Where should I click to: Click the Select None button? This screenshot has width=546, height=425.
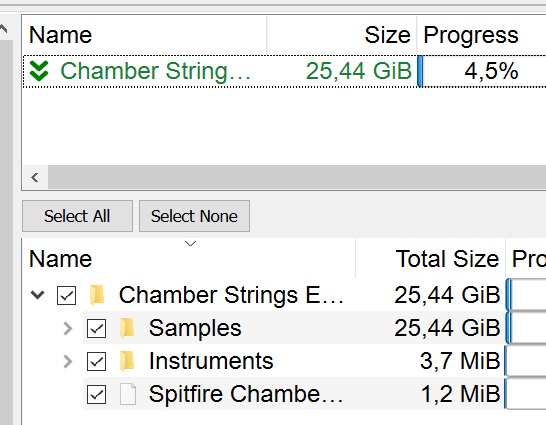click(194, 216)
